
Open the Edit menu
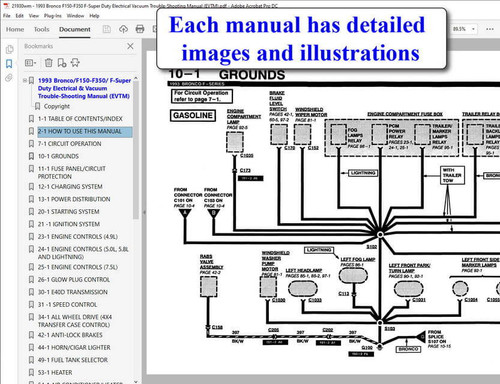pos(20,16)
